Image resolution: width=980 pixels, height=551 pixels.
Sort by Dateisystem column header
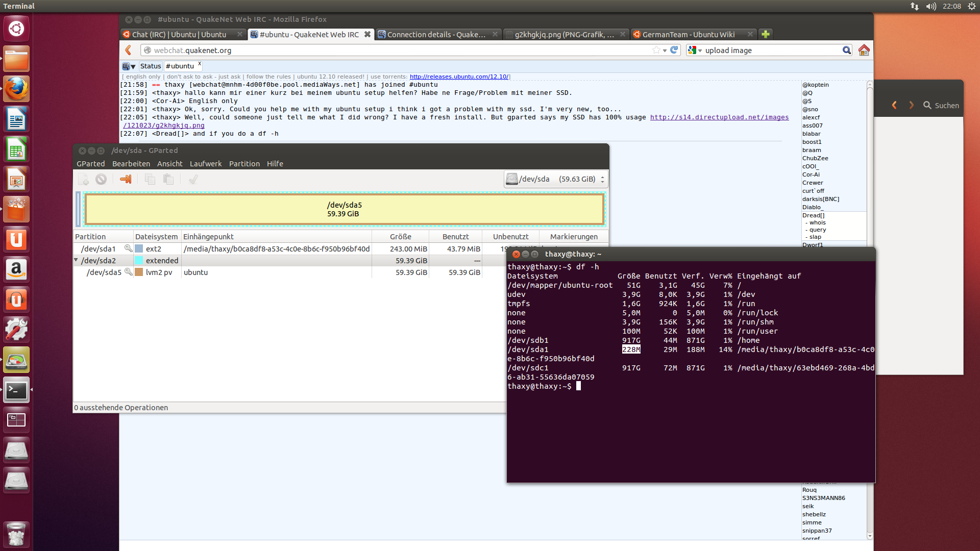coord(156,237)
